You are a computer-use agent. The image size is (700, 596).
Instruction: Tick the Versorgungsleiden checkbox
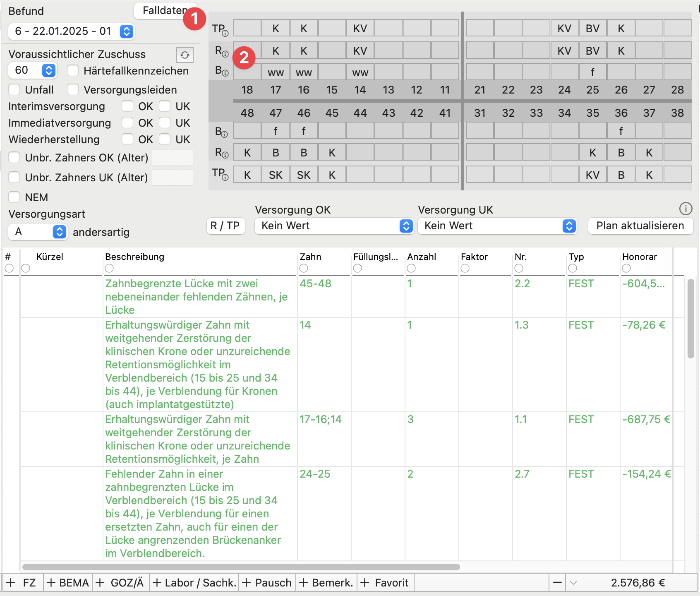pos(73,89)
